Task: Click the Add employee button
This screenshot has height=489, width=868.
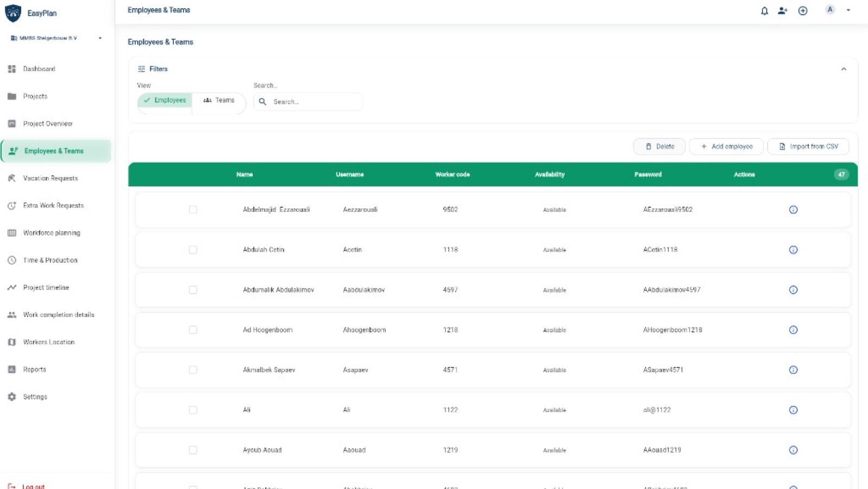Action: (x=726, y=147)
